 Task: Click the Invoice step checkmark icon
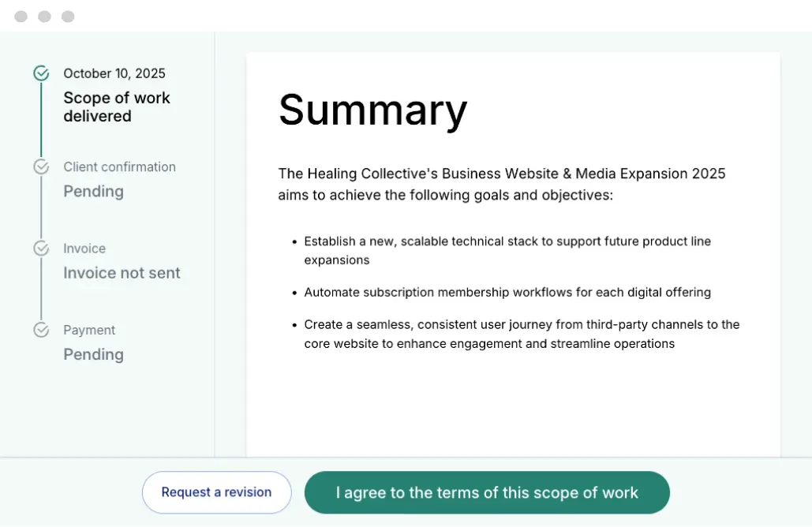[x=41, y=248]
